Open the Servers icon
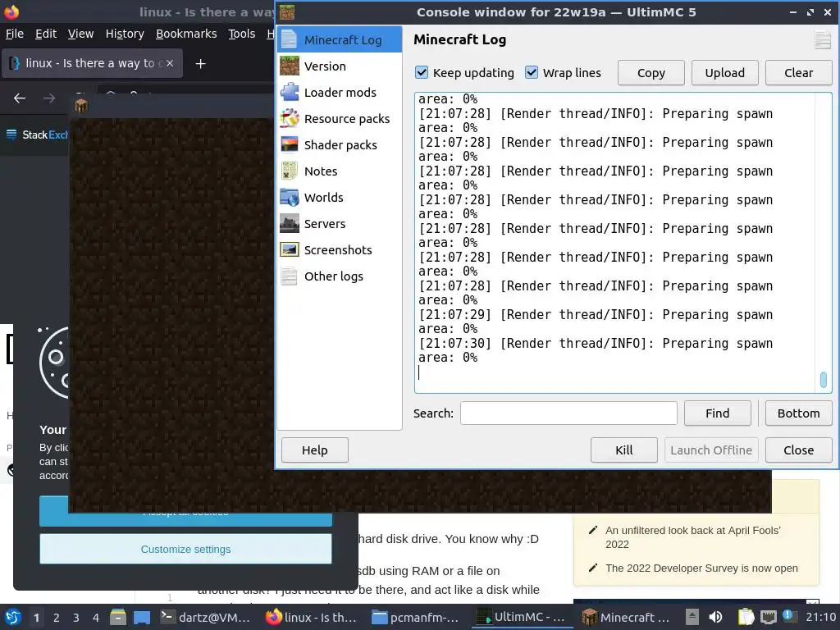840x630 pixels. (x=290, y=223)
